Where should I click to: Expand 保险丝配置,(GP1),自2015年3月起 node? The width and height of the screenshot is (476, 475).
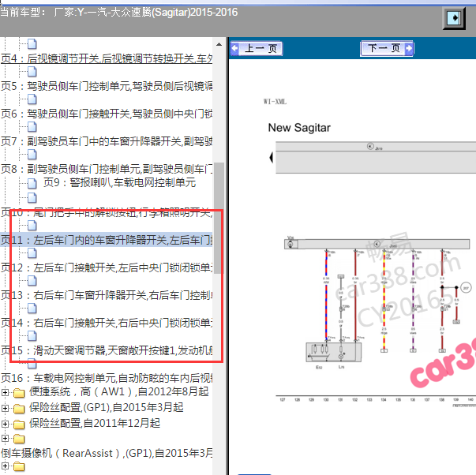pyautogui.click(x=5, y=408)
